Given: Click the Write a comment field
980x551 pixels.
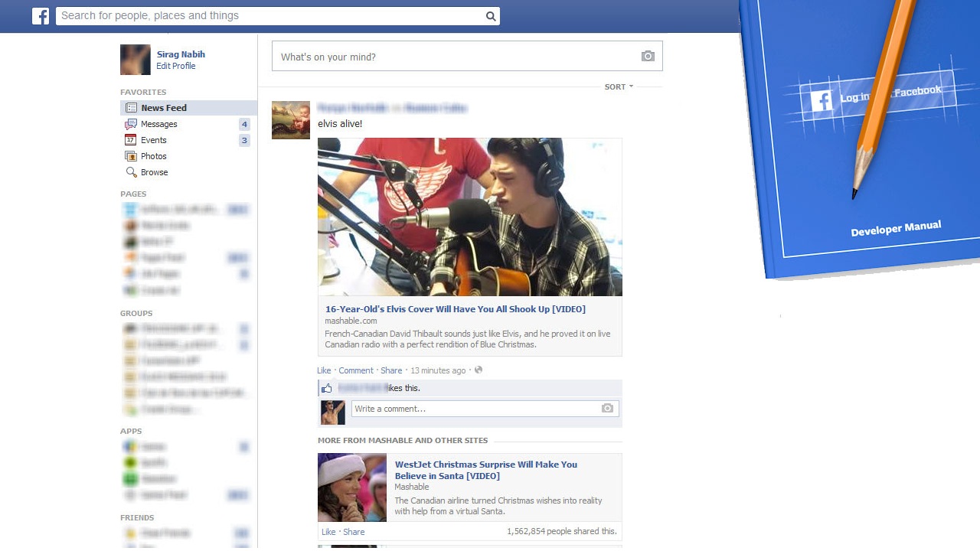Looking at the screenshot, I should [475, 409].
